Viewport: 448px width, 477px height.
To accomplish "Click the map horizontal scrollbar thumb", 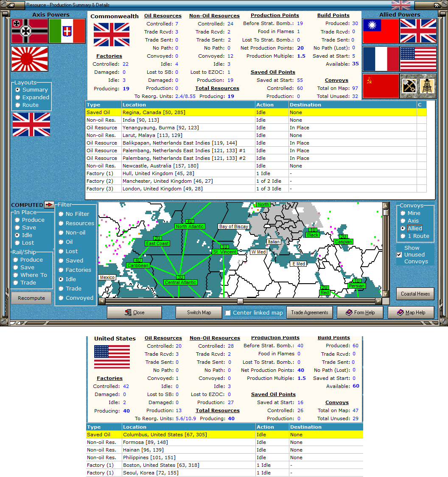I will tap(240, 301).
